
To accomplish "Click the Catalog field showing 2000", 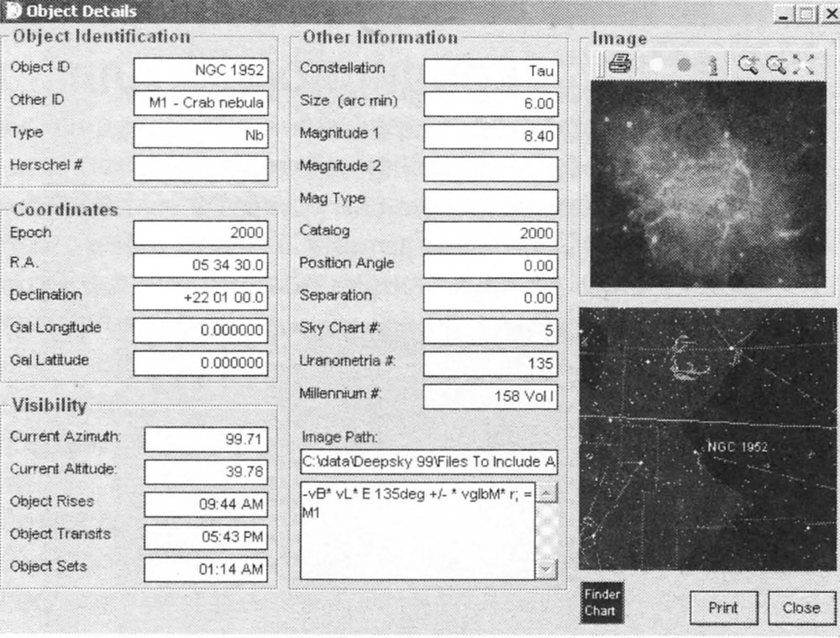I will pyautogui.click(x=491, y=234).
